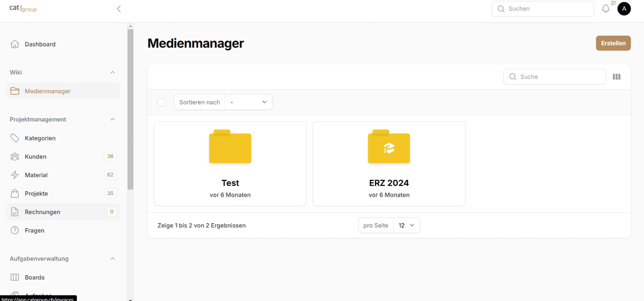
Task: Open Rechnungen menu item
Action: 64,212
